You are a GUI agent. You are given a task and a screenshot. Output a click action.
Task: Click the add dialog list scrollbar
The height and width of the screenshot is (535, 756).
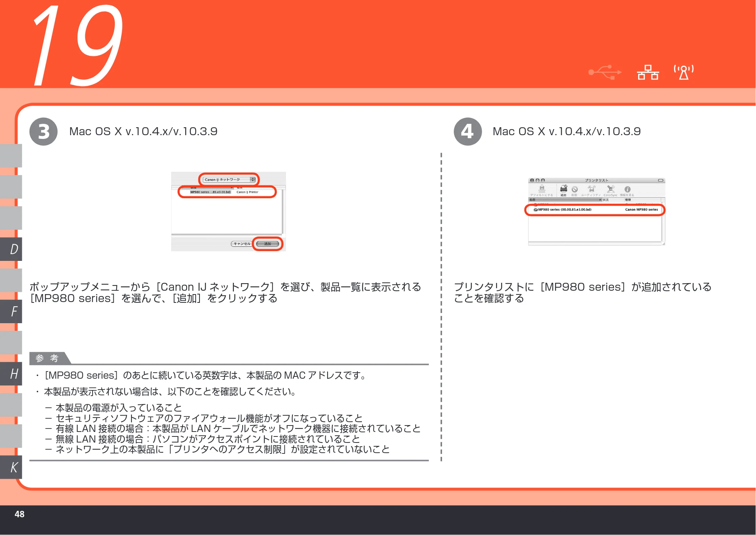tap(283, 211)
